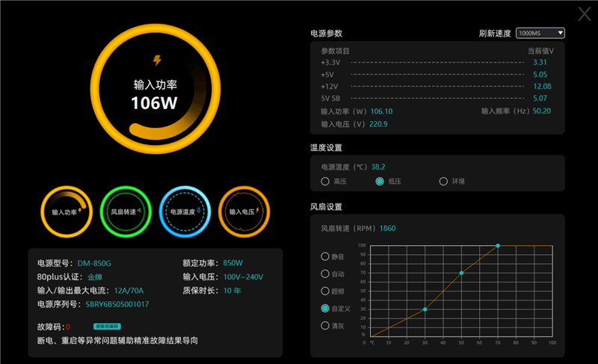Select the 环境 temperature radio button
The height and width of the screenshot is (364, 598).
pos(443,182)
